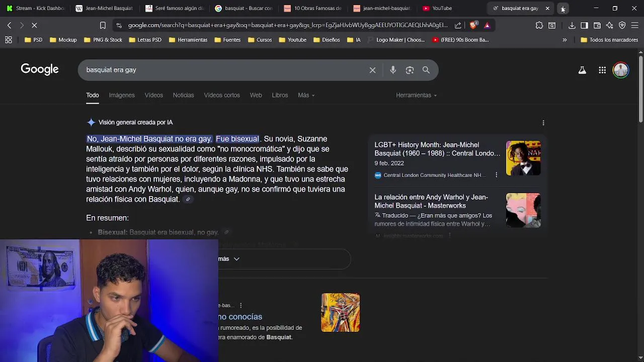
Task: Submit search with magnifying glass icon
Action: tap(426, 70)
